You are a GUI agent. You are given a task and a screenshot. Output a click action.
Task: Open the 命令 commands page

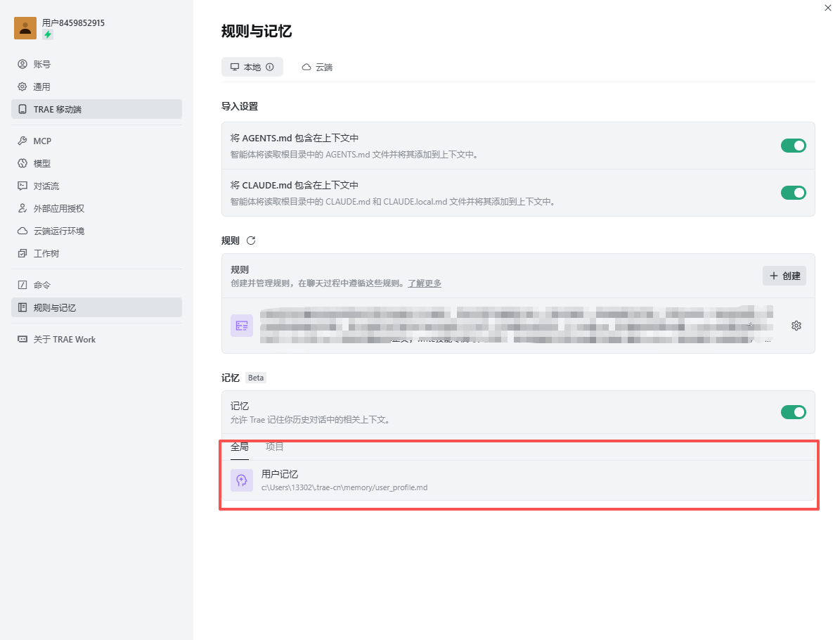tap(96, 285)
